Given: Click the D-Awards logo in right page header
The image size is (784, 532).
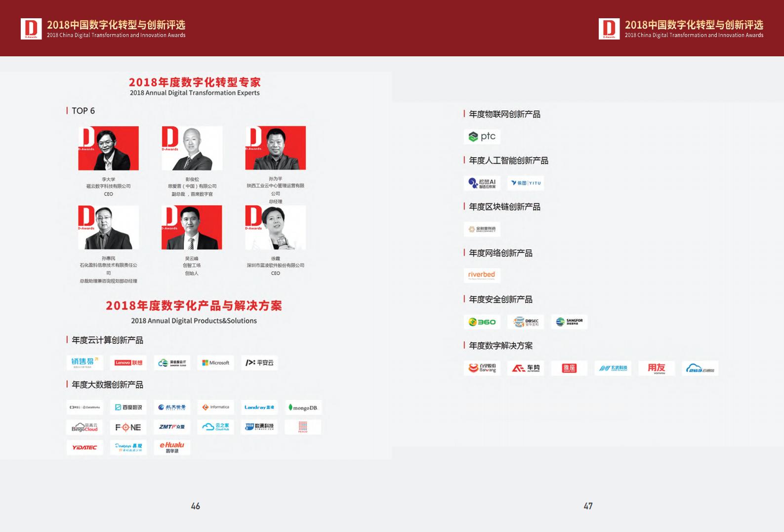Looking at the screenshot, I should [x=609, y=29].
